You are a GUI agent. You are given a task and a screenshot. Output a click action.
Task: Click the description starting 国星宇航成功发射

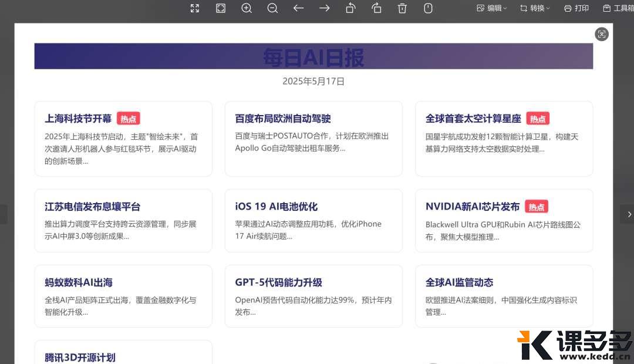click(502, 143)
